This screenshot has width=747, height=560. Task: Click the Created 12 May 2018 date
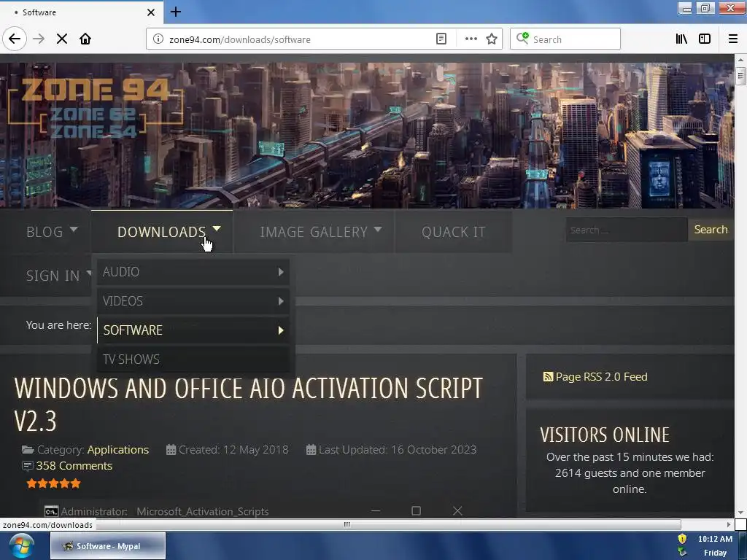(x=233, y=449)
